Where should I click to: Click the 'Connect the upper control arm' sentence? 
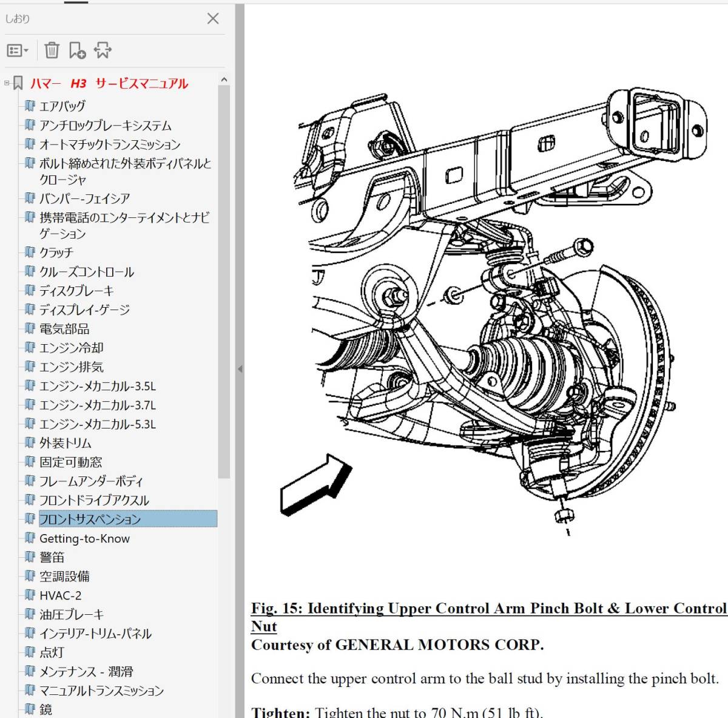coord(485,679)
